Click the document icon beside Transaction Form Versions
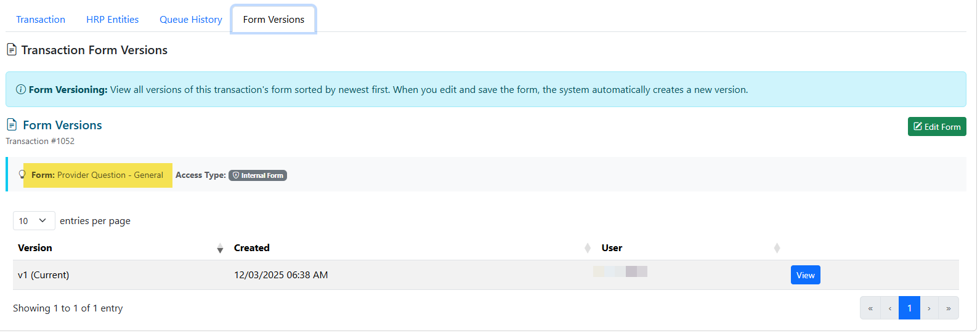Viewport: 980px width, 333px height. pyautogui.click(x=11, y=50)
